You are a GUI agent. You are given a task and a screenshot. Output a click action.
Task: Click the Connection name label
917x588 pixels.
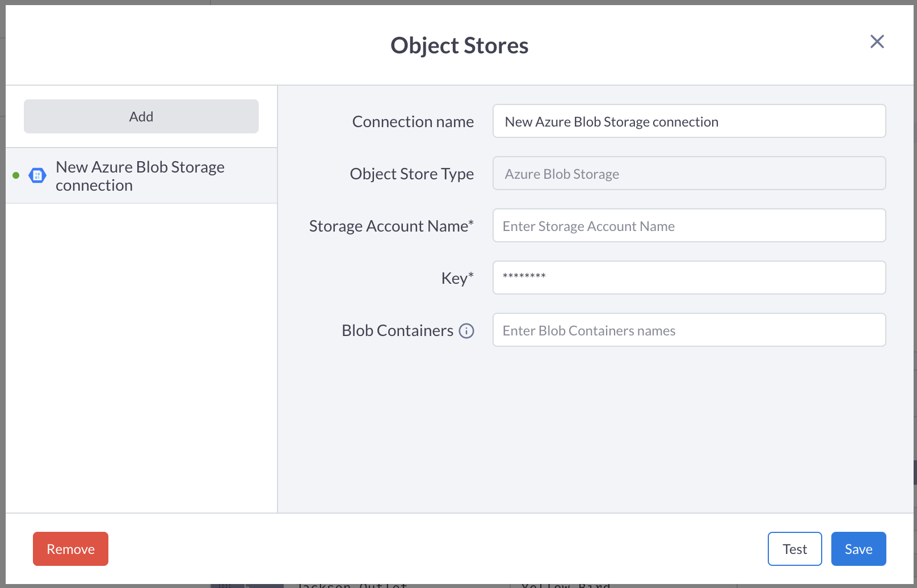pos(413,121)
